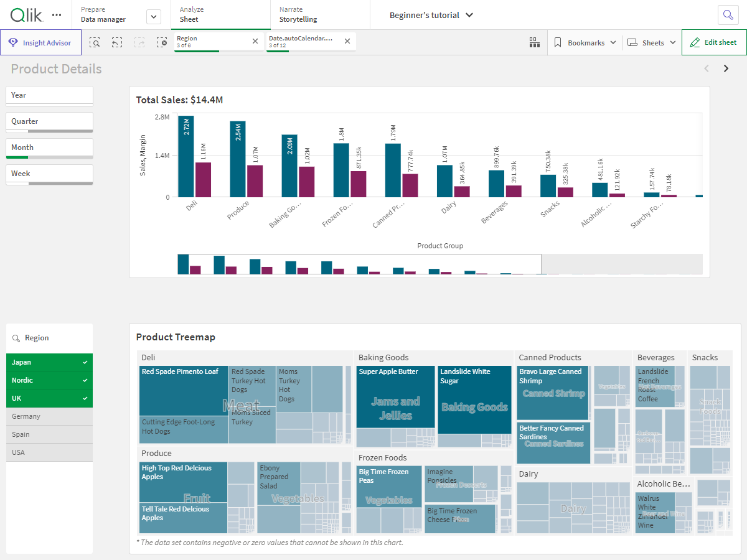Open the Week filter pane
The height and width of the screenshot is (560, 747).
click(x=49, y=174)
